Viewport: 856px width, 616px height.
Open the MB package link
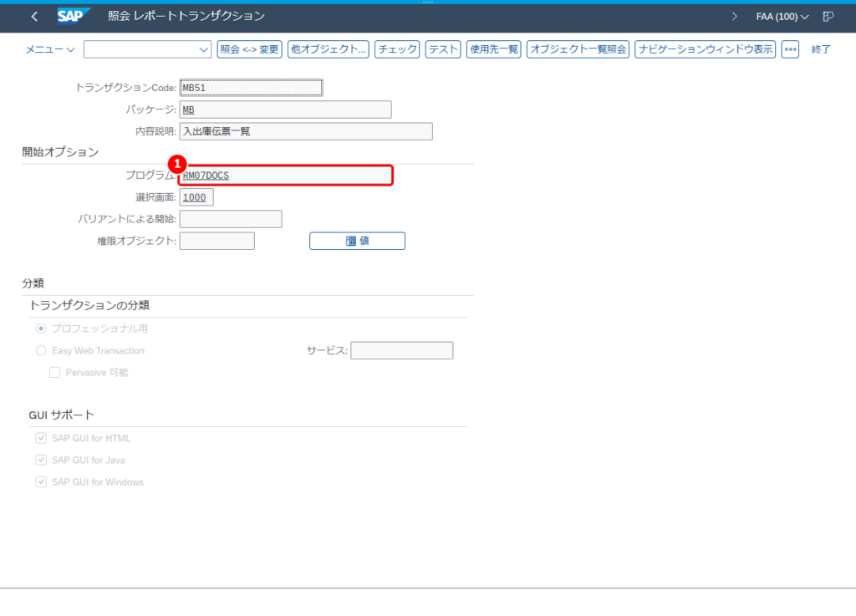tap(188, 109)
